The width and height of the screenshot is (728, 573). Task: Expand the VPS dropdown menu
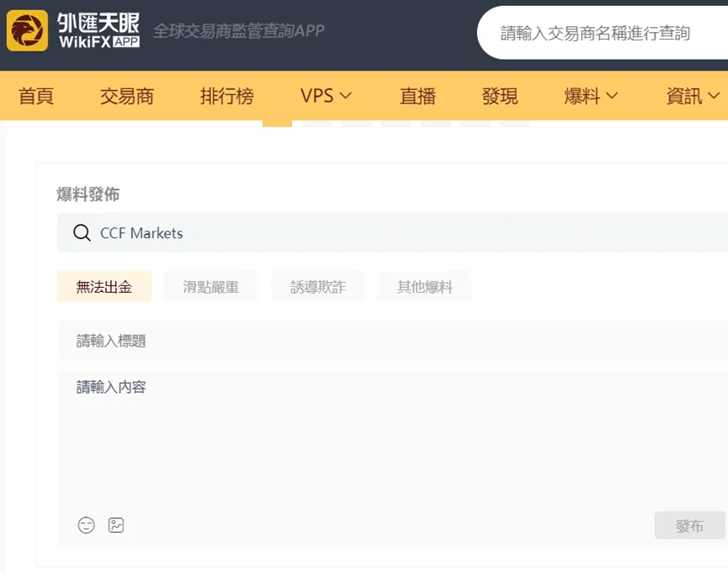click(x=326, y=96)
